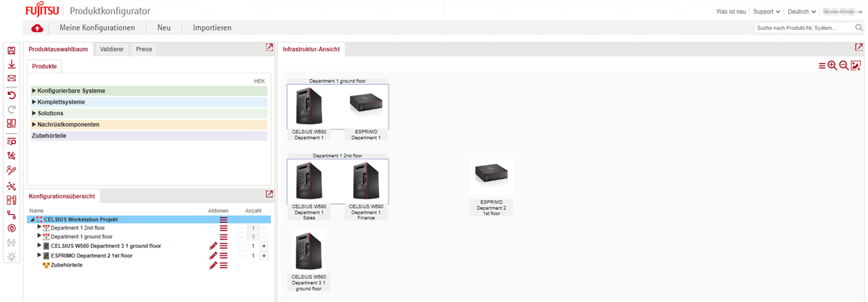Open actions menu for Department 1 2nd floor
Screen dimensions: 868x302
pyautogui.click(x=224, y=228)
